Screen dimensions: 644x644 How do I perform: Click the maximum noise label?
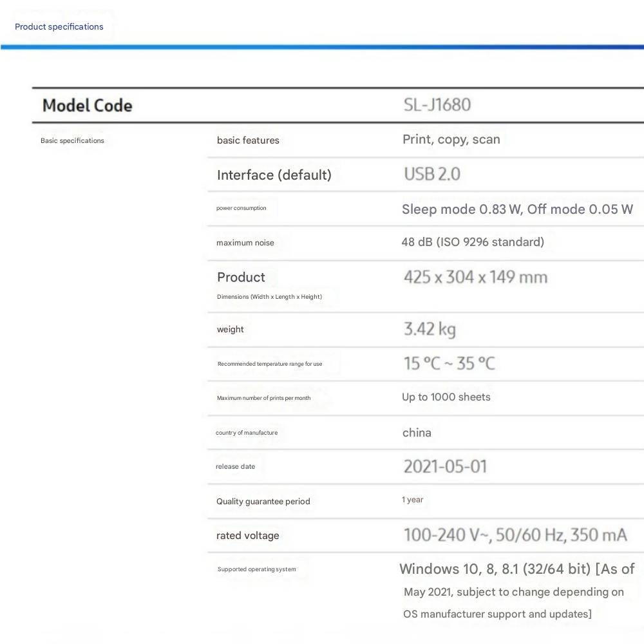tap(245, 243)
